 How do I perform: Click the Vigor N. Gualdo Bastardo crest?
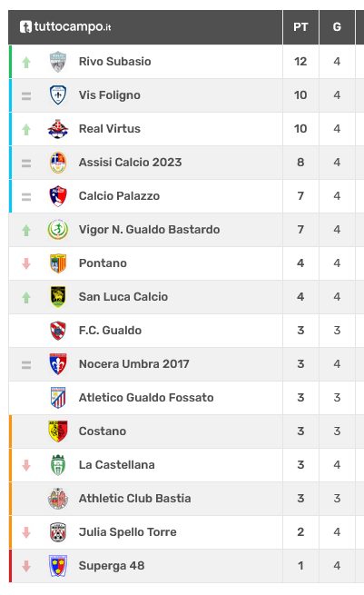click(x=58, y=230)
